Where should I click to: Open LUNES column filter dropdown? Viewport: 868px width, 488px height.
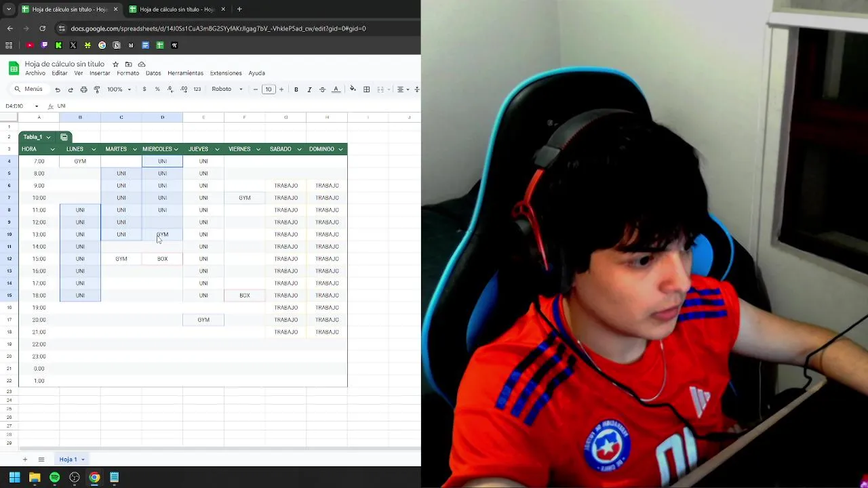click(94, 149)
